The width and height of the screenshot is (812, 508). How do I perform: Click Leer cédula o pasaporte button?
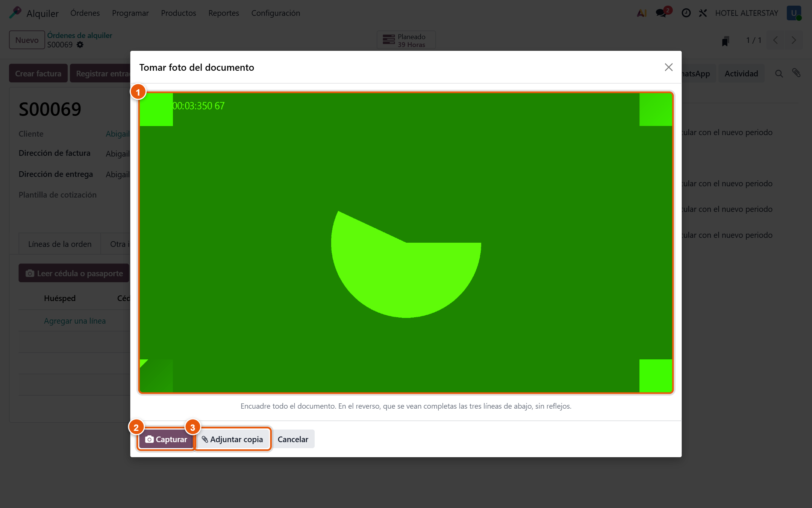click(x=74, y=273)
